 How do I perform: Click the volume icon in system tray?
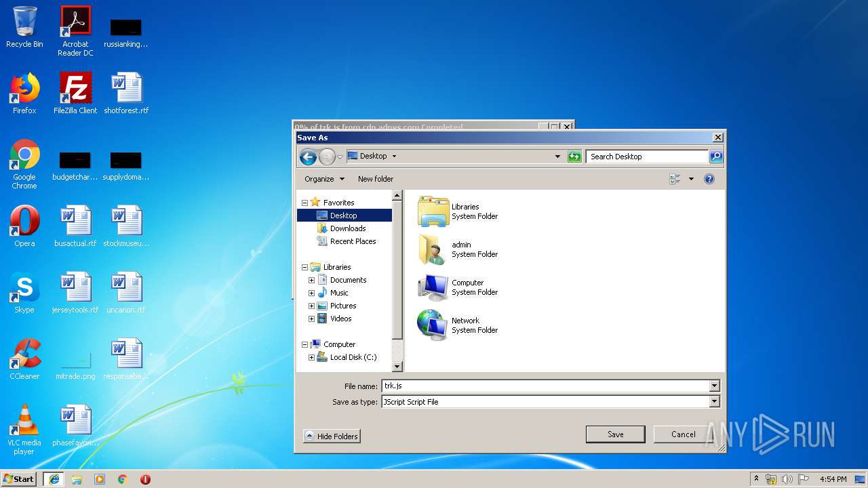coord(787,479)
